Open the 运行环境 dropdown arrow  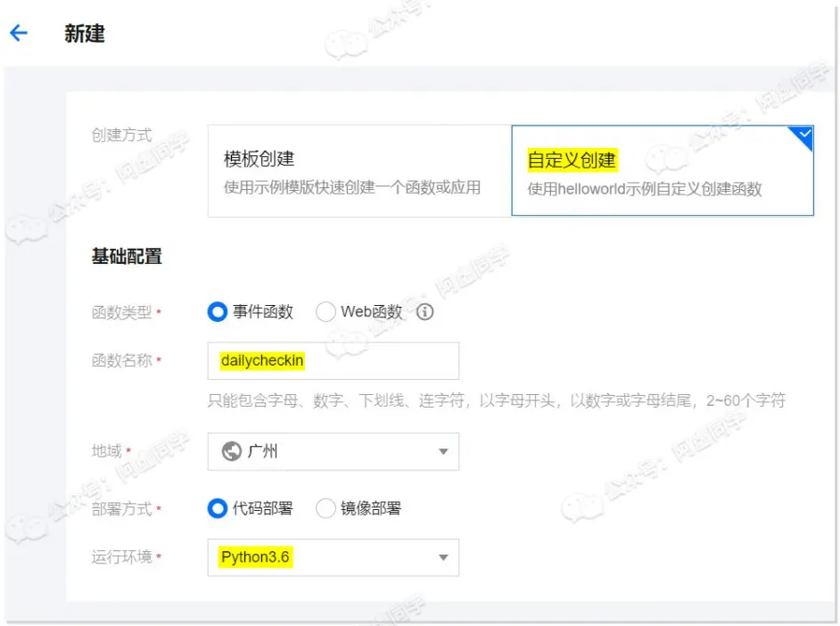(443, 557)
